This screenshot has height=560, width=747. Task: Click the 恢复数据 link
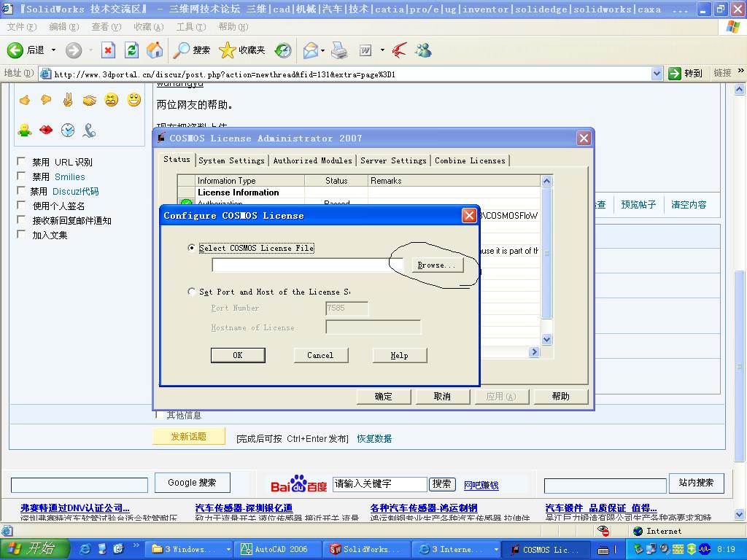coord(374,438)
